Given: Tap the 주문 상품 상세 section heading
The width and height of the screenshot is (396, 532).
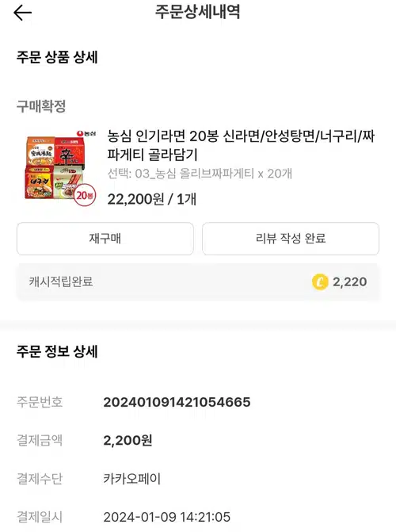Looking at the screenshot, I should [x=57, y=56].
